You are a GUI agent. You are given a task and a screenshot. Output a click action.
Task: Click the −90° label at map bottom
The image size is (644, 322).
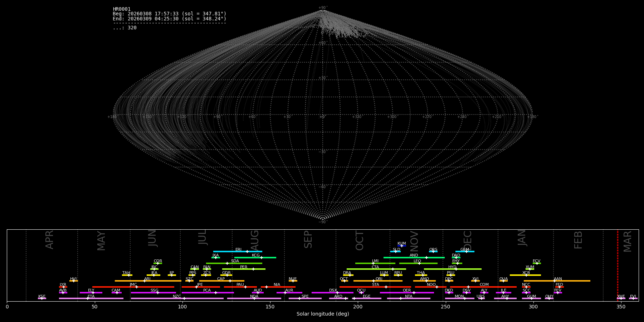[x=323, y=222]
